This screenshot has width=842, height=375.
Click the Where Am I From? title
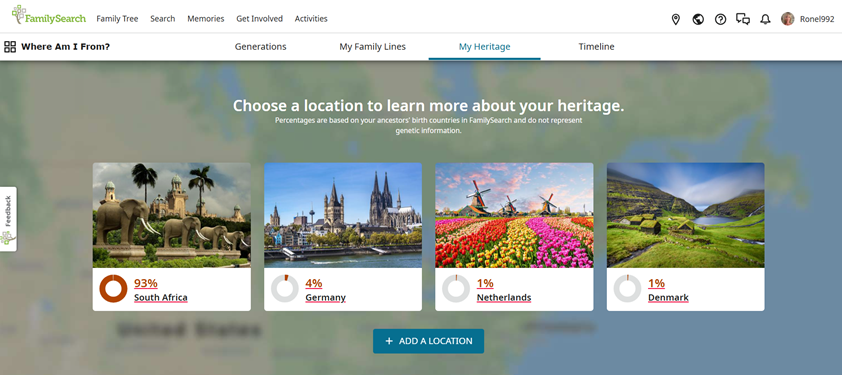[66, 47]
